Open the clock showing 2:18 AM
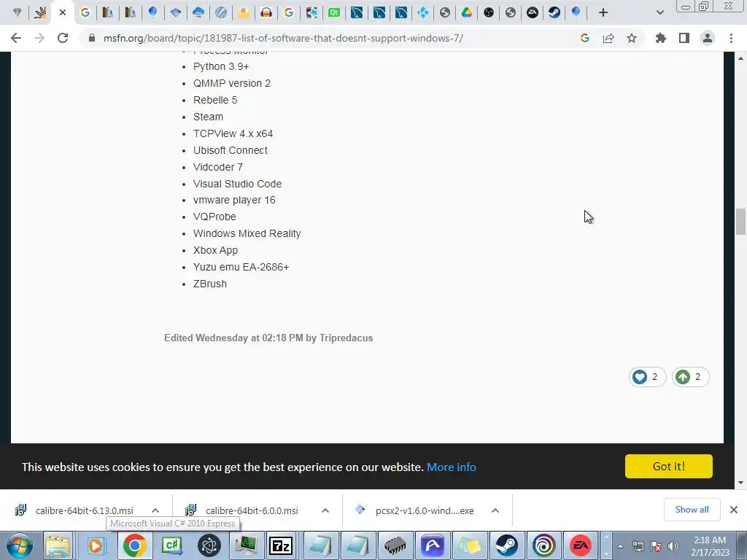 pyautogui.click(x=710, y=546)
